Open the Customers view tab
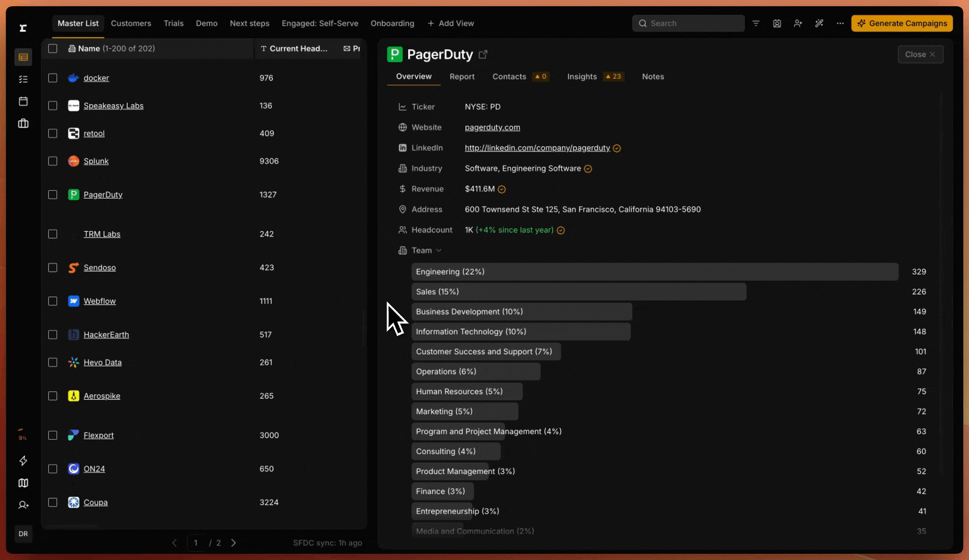Screen dimensions: 969x560 click(131, 23)
